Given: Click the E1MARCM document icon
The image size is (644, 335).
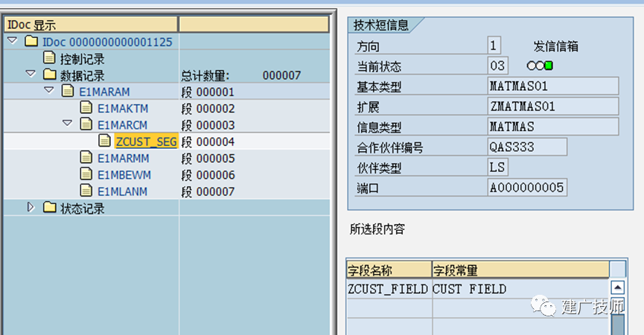Looking at the screenshot, I should point(86,124).
